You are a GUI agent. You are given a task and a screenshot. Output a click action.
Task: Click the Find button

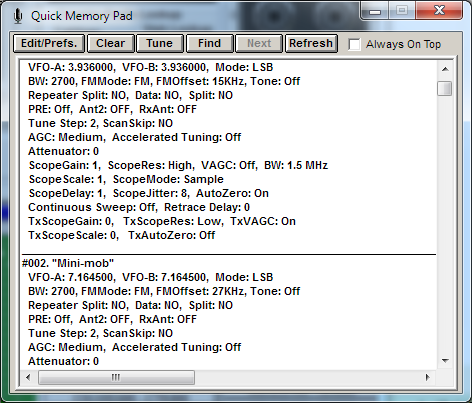(209, 43)
